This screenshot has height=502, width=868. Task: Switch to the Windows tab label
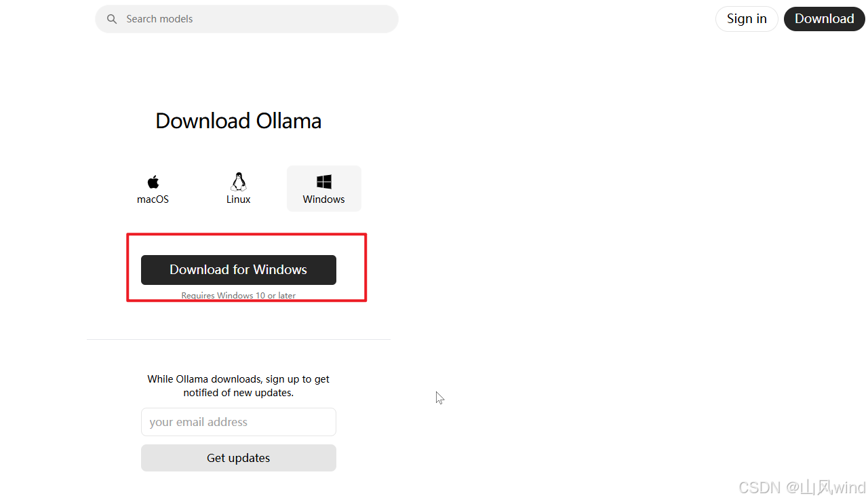(324, 199)
